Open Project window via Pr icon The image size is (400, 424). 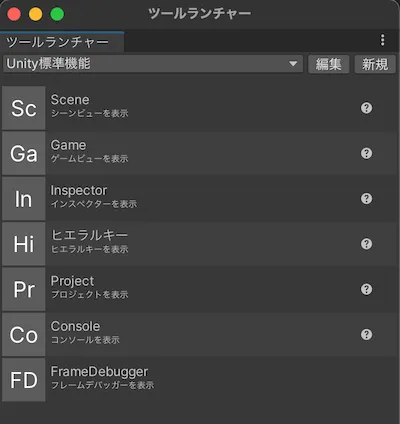pos(24,289)
